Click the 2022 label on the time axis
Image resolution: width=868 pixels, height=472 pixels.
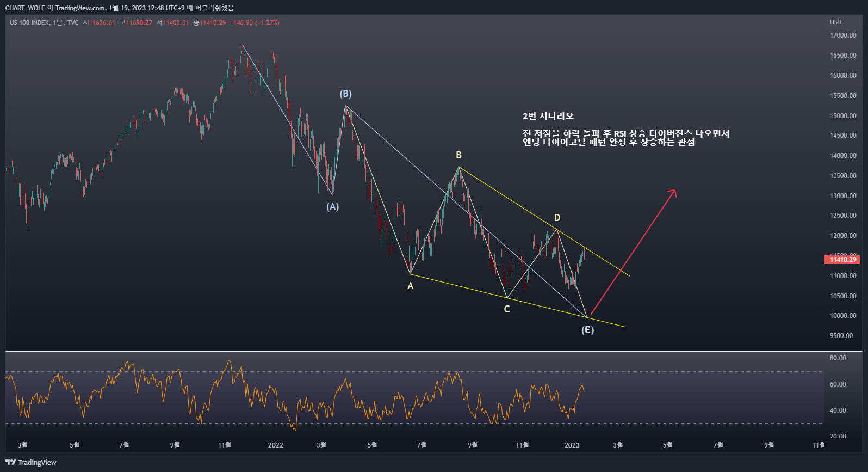point(276,445)
